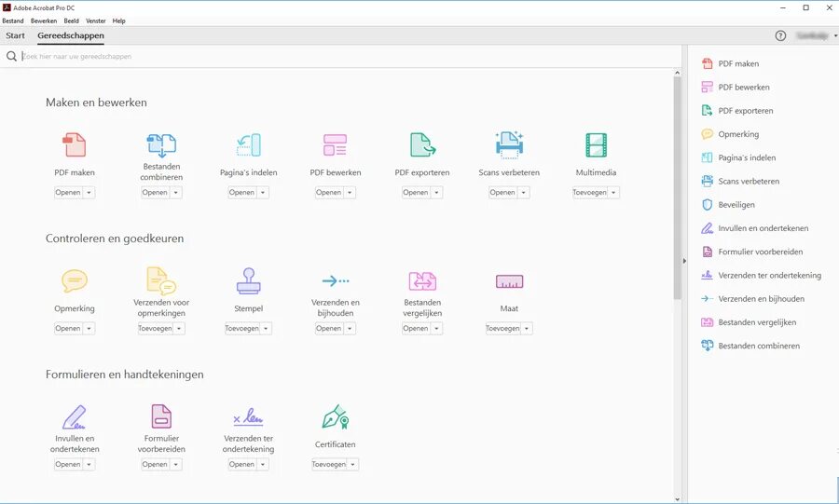Switch to the Gereedschappen tab
The image size is (839, 504).
pyautogui.click(x=71, y=35)
